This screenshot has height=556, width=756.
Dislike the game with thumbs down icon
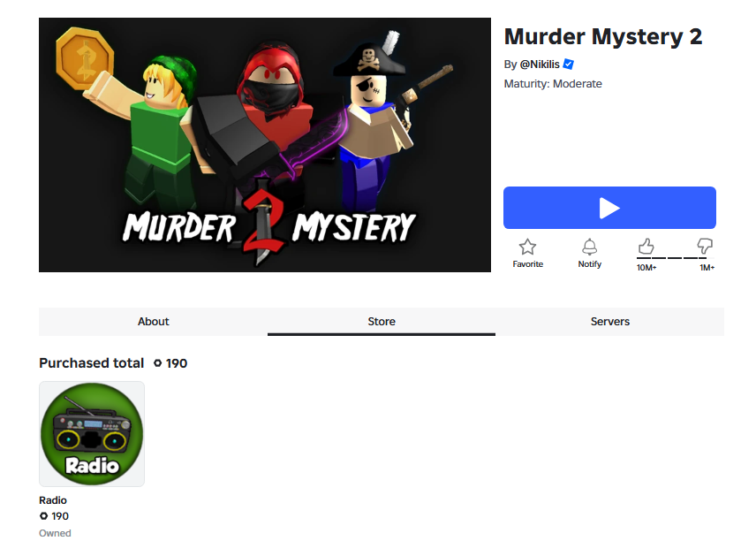[705, 246]
